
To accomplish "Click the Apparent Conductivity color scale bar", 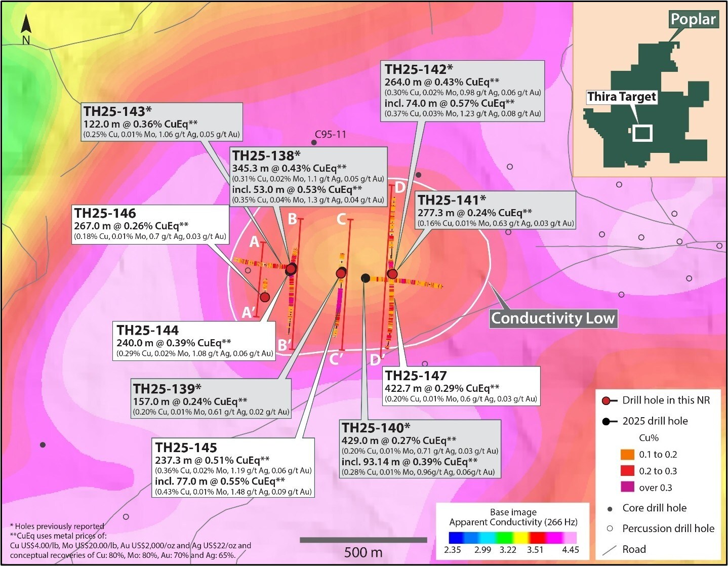I will [x=512, y=537].
